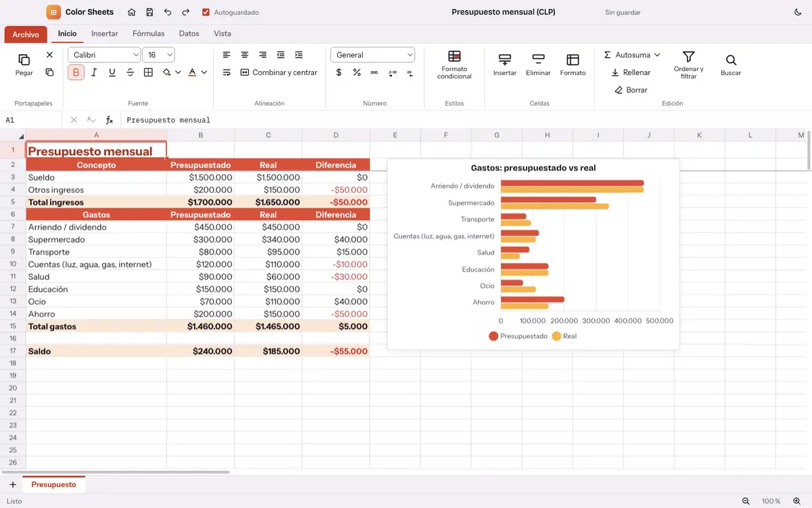The width and height of the screenshot is (812, 508).
Task: Apply underline formatting
Action: tap(112, 72)
